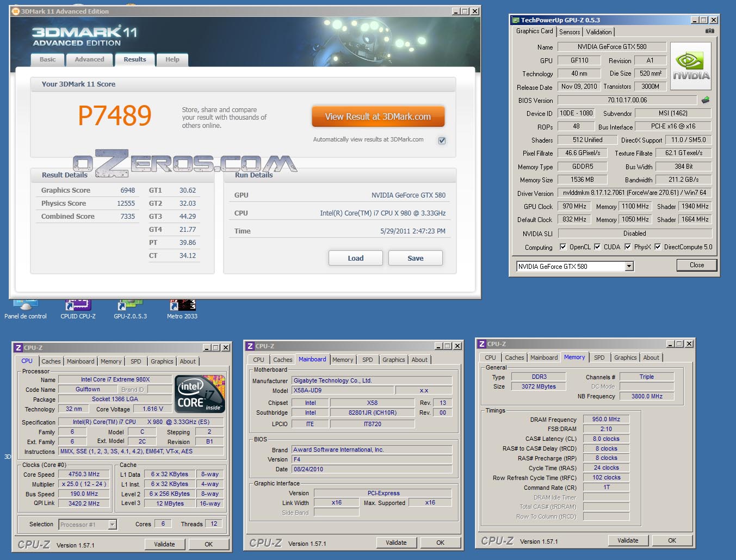This screenshot has width=736, height=560.
Task: Click OK in the CPU-Z Memory window
Action: 672,540
